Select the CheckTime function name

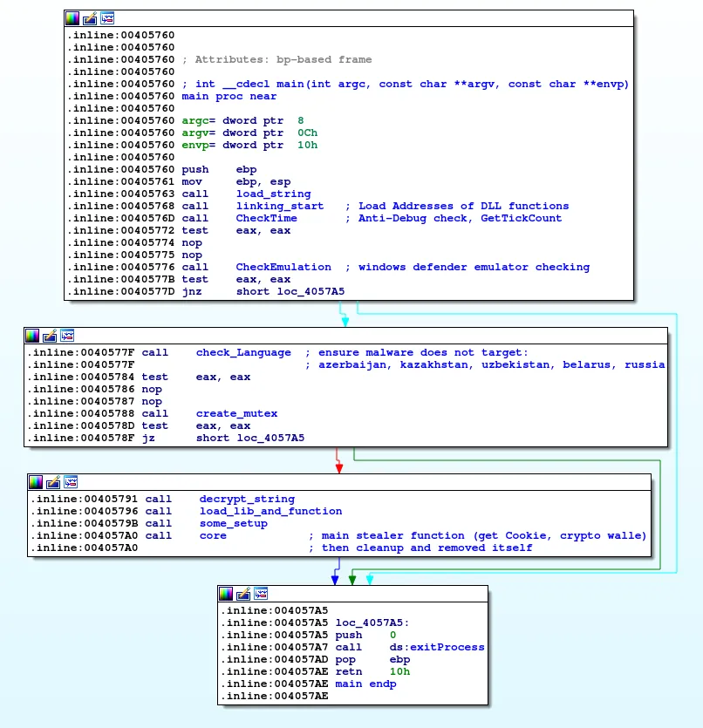(x=267, y=218)
